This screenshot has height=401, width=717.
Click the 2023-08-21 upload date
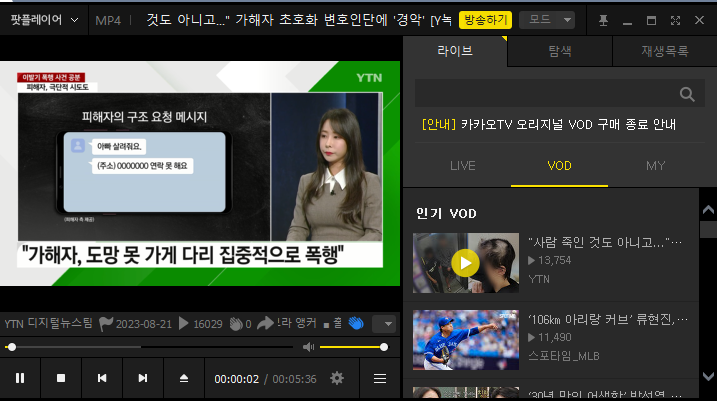144,324
